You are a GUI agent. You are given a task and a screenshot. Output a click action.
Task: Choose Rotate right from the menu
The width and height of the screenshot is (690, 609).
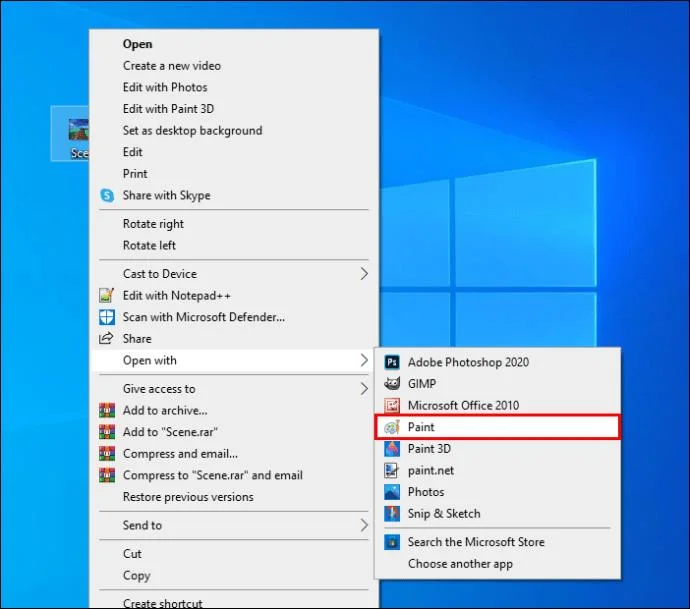click(x=153, y=224)
